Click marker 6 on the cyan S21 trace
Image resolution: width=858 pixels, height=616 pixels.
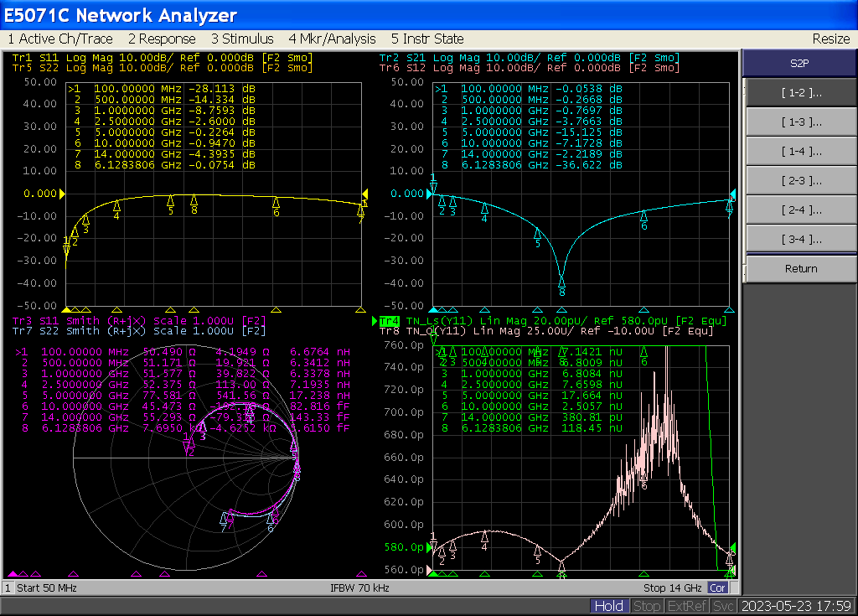pos(644,217)
